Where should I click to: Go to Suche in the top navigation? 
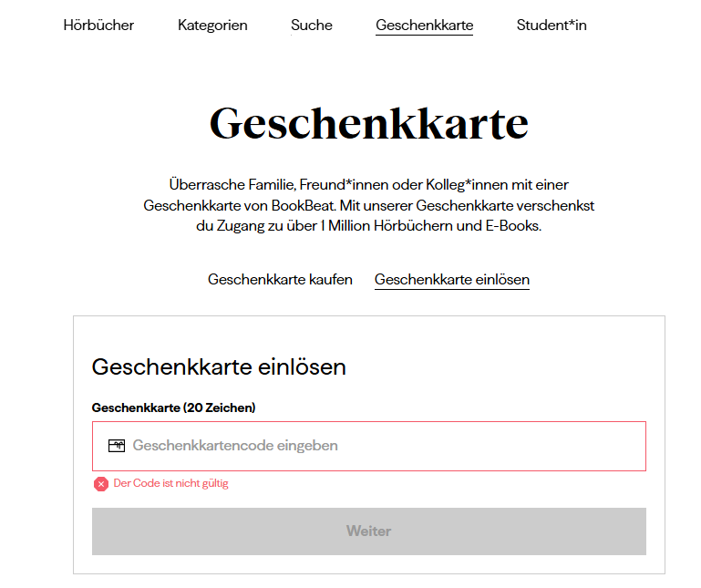point(312,26)
